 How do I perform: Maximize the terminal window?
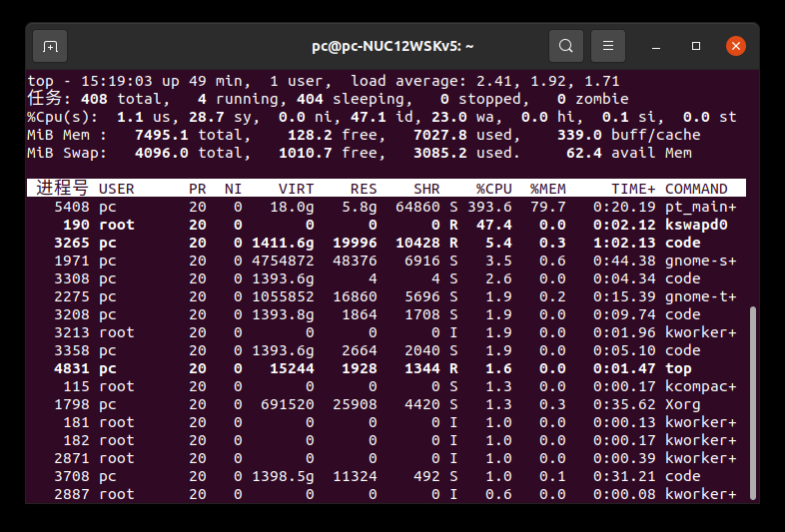pos(696,46)
